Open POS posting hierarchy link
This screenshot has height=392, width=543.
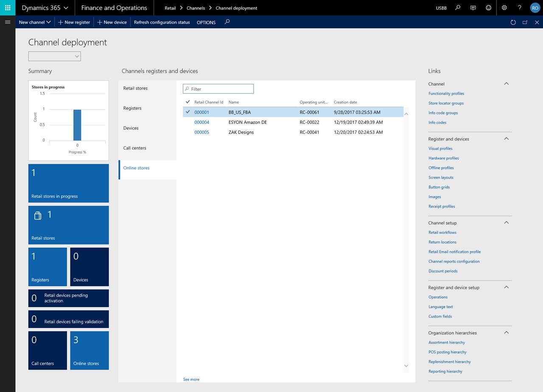[x=448, y=352]
